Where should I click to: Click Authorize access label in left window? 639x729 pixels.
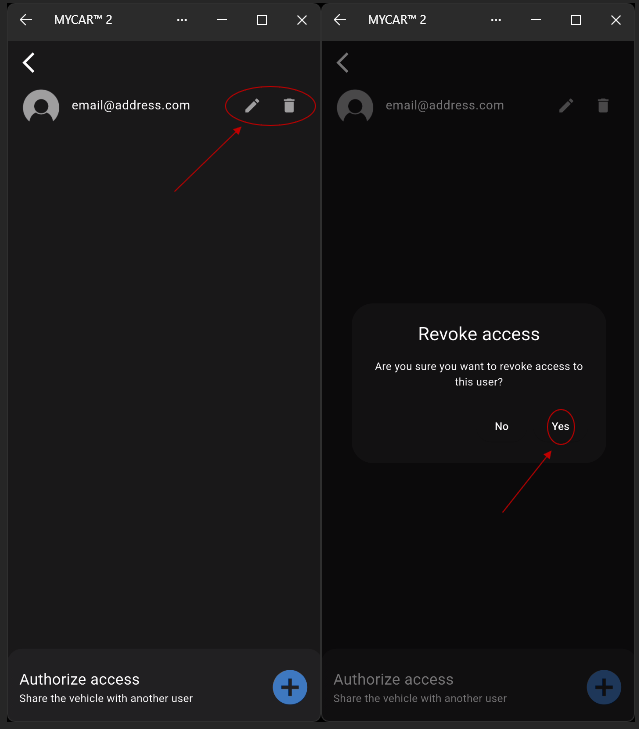79,679
